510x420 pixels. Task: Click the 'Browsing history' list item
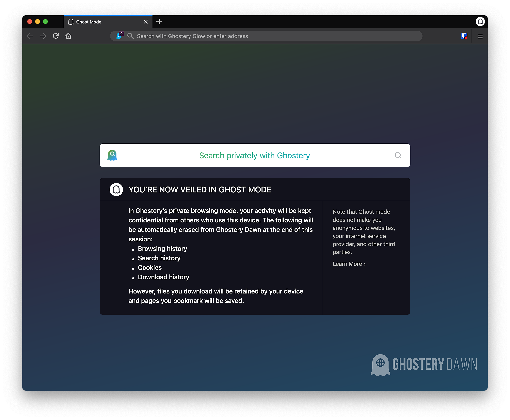coord(162,248)
